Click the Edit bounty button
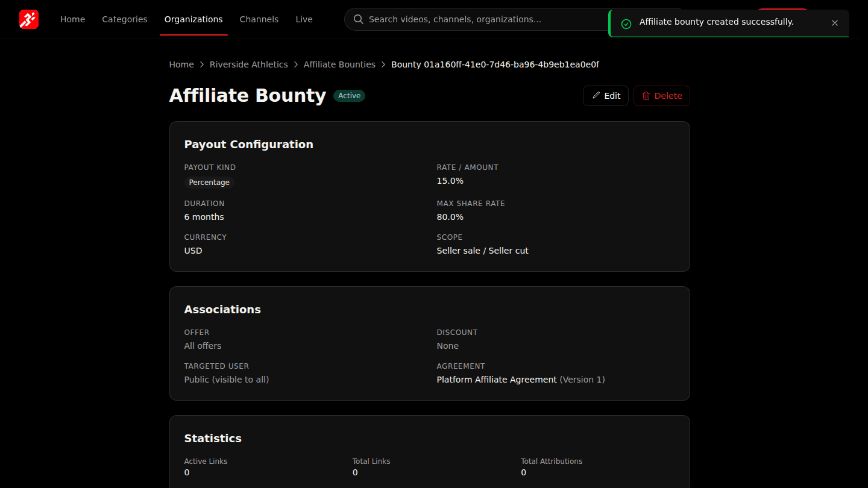 pos(606,96)
